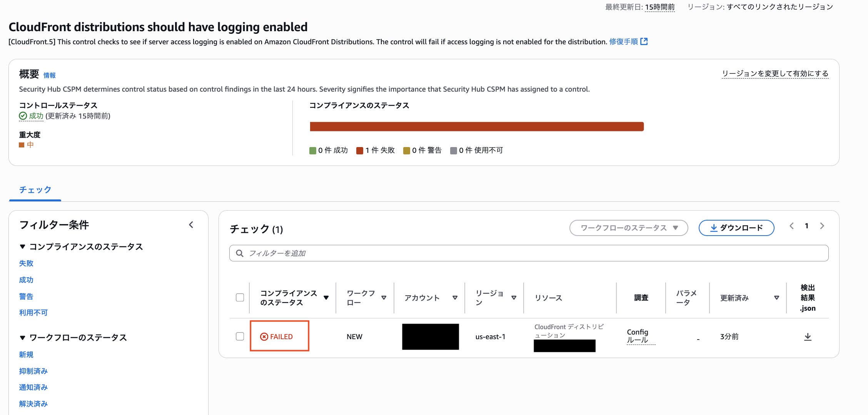Image resolution: width=868 pixels, height=415 pixels.
Task: Click the gray 使用不可 legend swatch
Action: (x=454, y=151)
